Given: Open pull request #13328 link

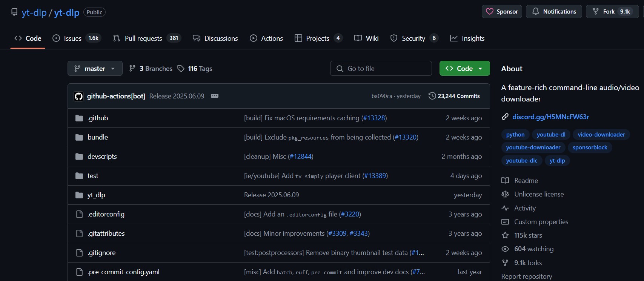Looking at the screenshot, I should coord(374,118).
